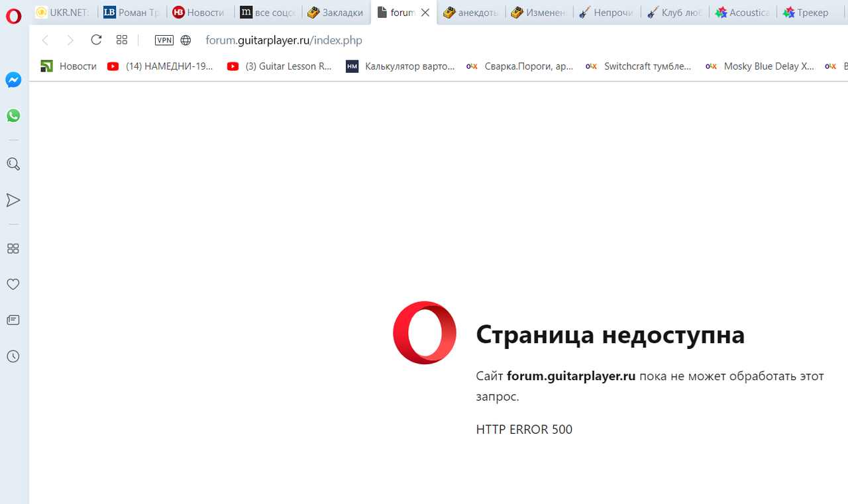Go back to the previous page
The height and width of the screenshot is (504, 848).
click(45, 40)
